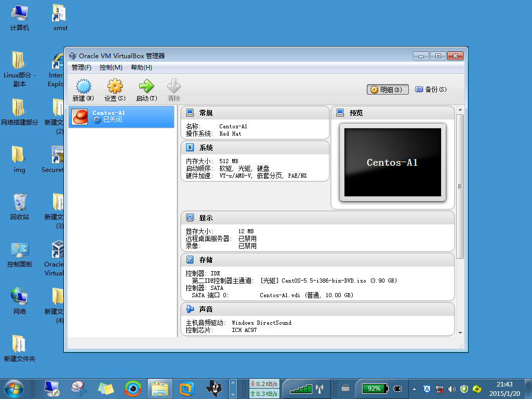Click the VirtualBox cube title bar icon
This screenshot has width=532, height=399.
coord(72,56)
